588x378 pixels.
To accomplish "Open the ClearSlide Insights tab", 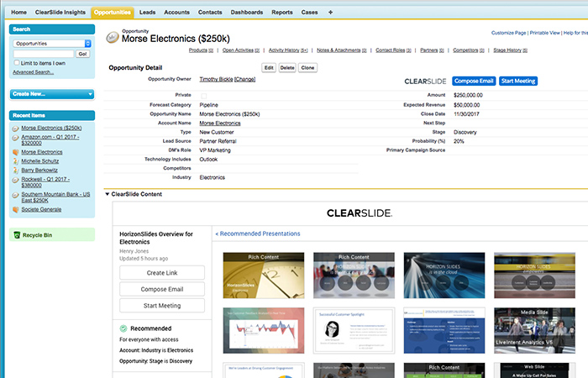I will pos(60,13).
